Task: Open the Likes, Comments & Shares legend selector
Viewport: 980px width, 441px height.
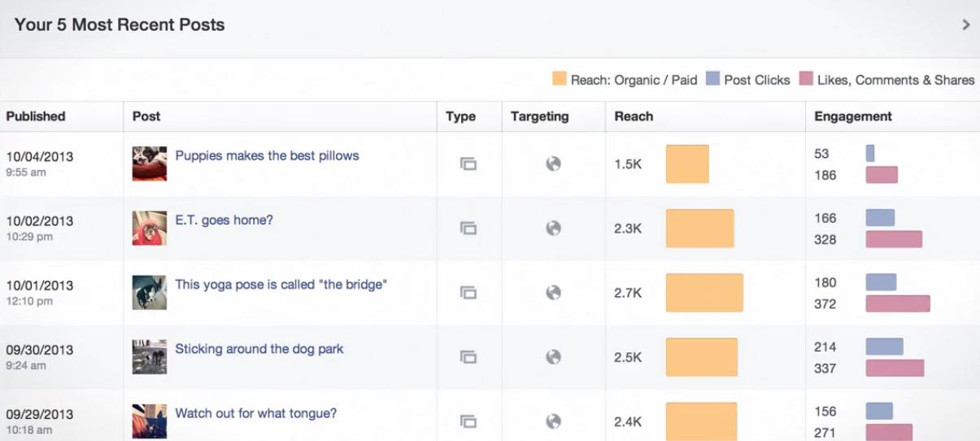Action: tap(886, 80)
